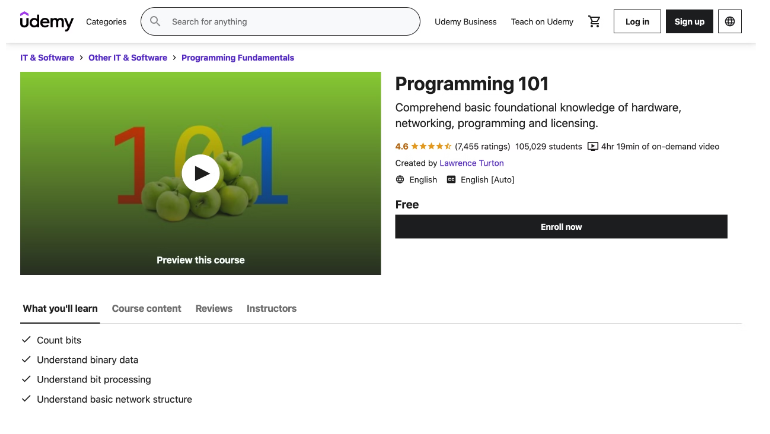Select the What you'll learn tab

pos(60,308)
